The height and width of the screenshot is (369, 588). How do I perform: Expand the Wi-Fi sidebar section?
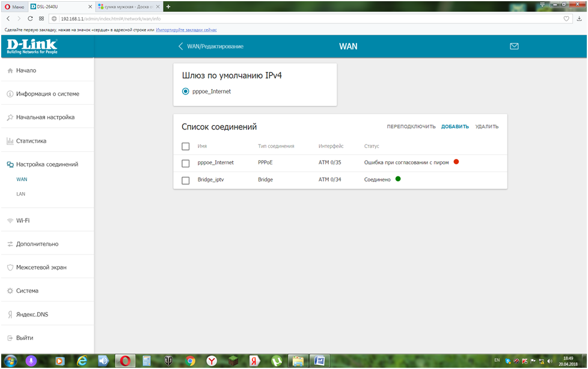click(x=47, y=220)
